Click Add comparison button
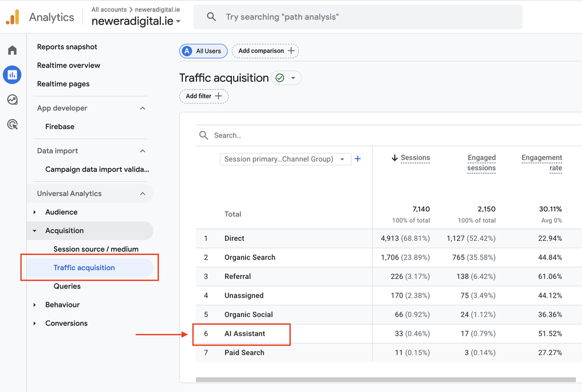The width and height of the screenshot is (582, 392). coord(265,51)
